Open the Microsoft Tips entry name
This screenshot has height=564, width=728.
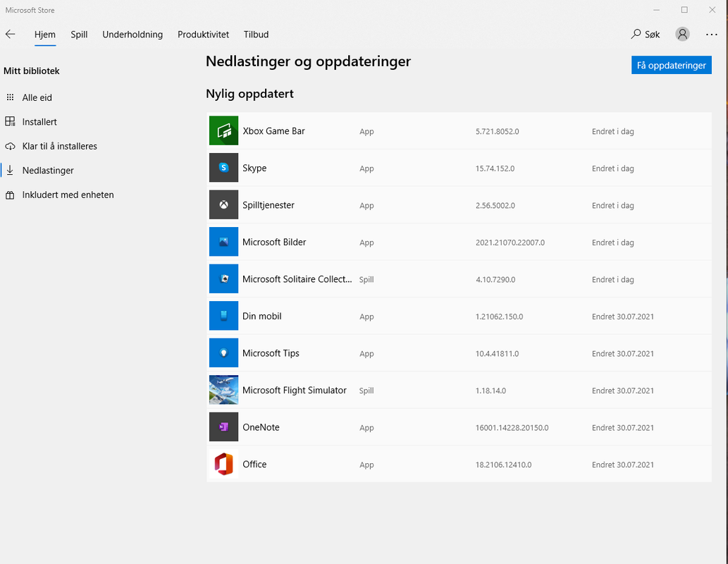point(271,353)
